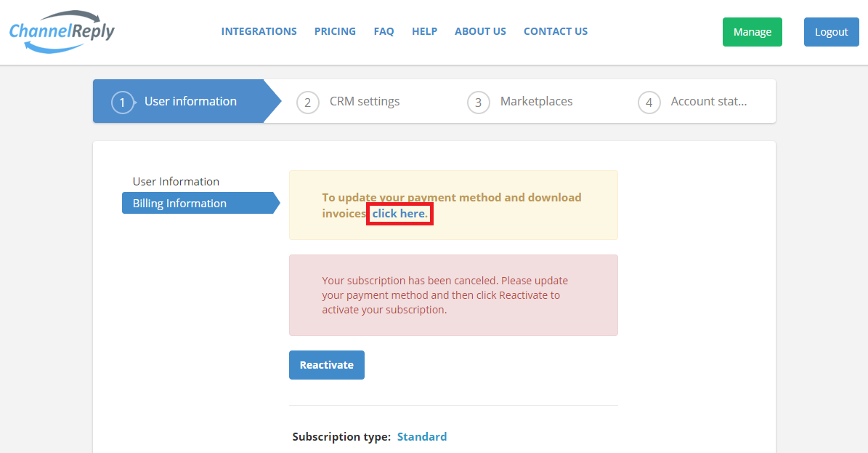Select Billing Information in the sidebar
Viewport: 868px width, 453px height.
pyautogui.click(x=200, y=203)
